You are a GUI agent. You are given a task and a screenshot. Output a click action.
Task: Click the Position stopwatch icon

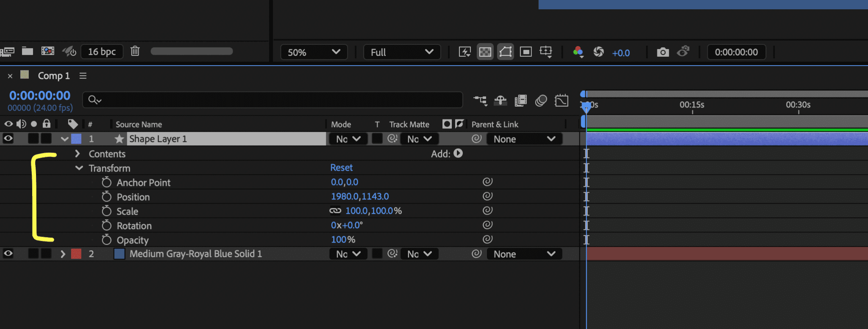point(106,196)
